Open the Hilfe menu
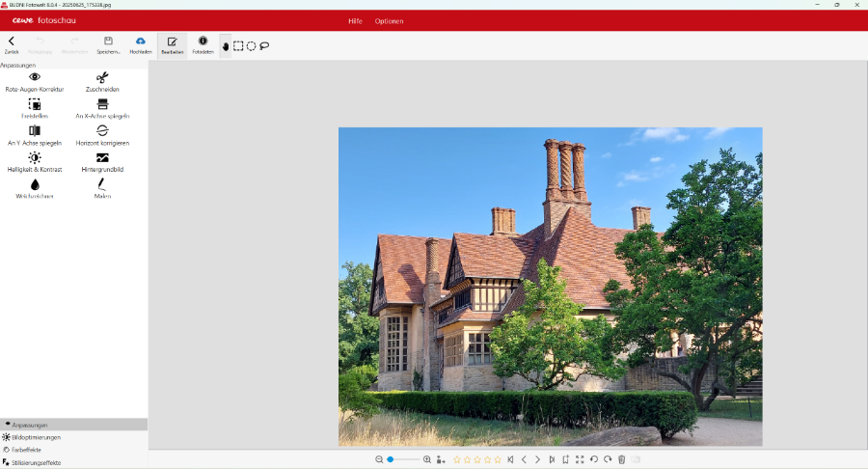Viewport: 868px width, 469px height. (x=355, y=21)
